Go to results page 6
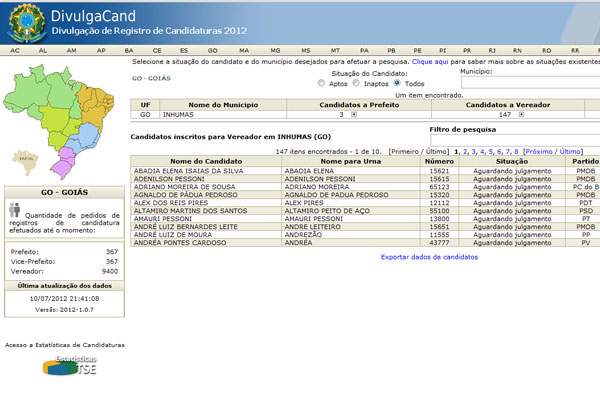The image size is (600, 402). pos(499,151)
